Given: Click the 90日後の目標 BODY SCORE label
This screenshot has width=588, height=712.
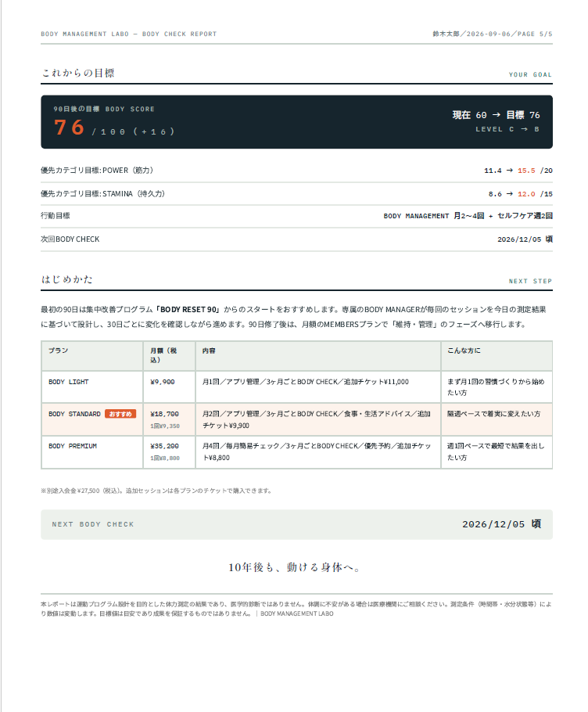Looking at the screenshot, I should click(104, 109).
